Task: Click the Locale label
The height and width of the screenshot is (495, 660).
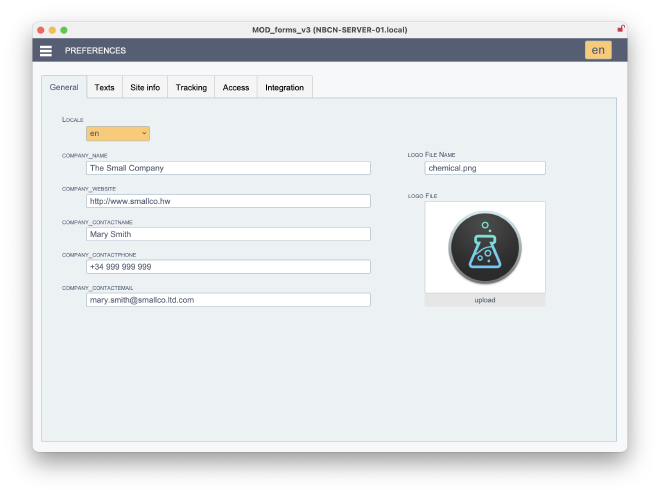Action: [x=73, y=120]
